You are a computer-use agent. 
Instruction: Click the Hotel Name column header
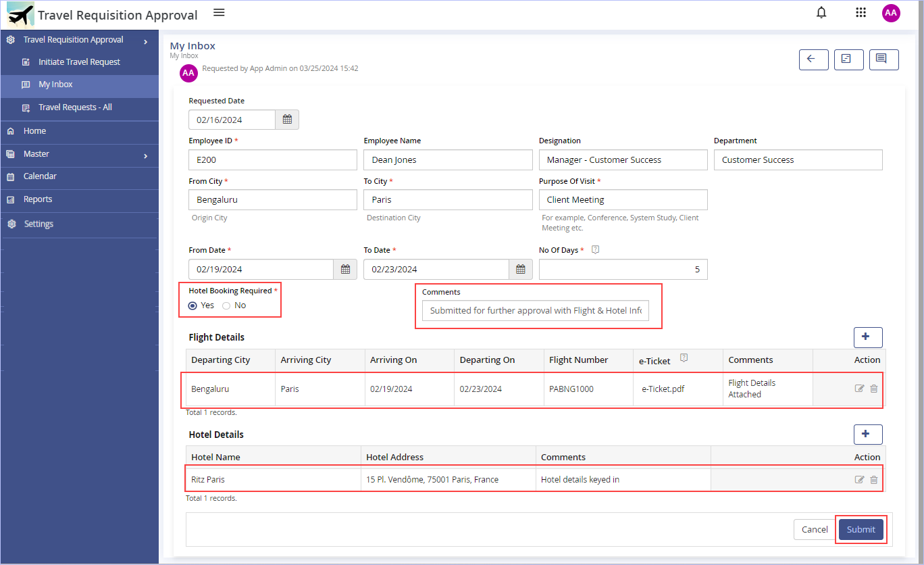click(274, 458)
